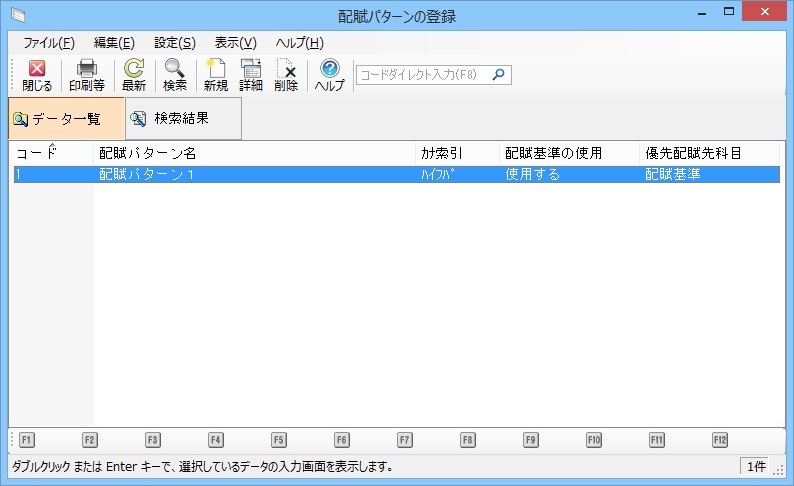Viewport: 794px width, 486px height.
Task: Click the search button in code input box
Action: point(499,74)
